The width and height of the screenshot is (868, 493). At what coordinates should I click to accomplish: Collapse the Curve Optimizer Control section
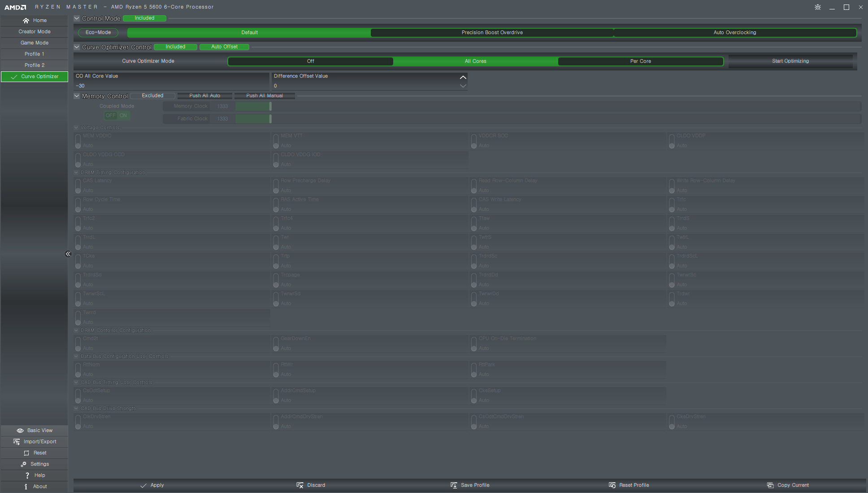pos(77,47)
